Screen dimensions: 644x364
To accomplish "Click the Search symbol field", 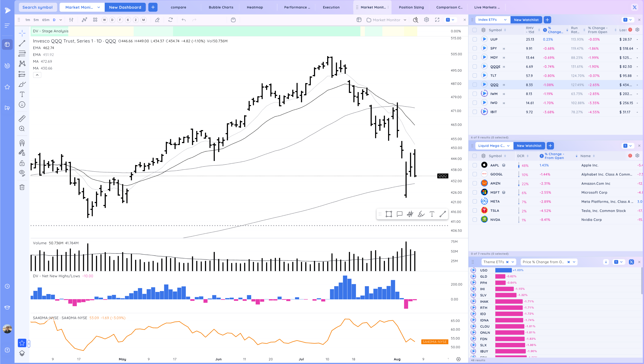I will point(38,7).
